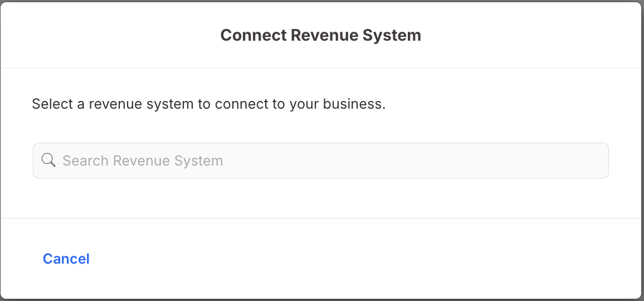
Task: Click the "Select a revenue system" instruction text
Action: click(x=208, y=104)
